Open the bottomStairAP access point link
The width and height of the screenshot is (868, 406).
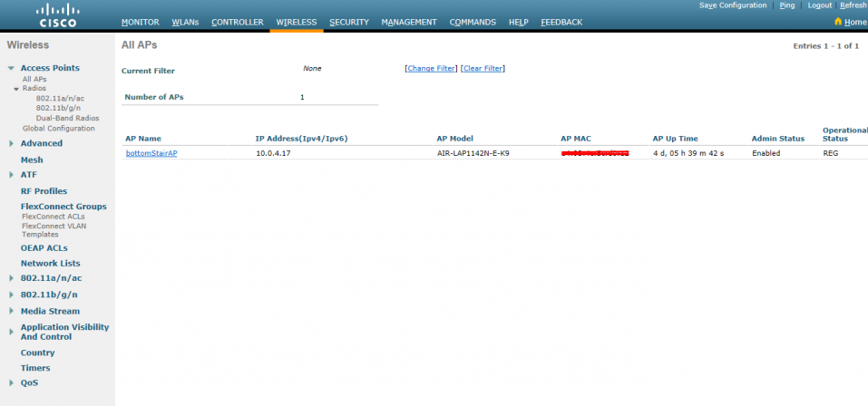tap(151, 153)
